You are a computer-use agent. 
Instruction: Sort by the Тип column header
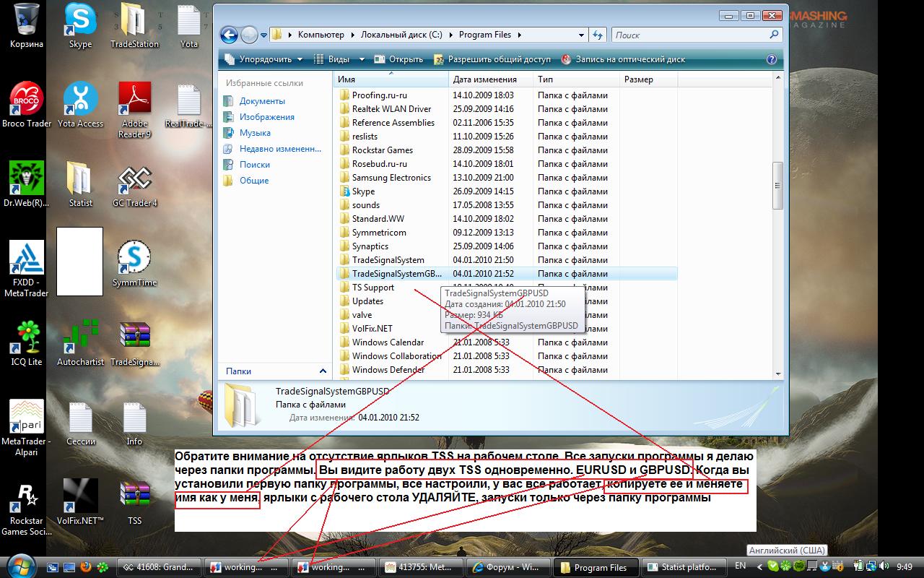point(576,79)
